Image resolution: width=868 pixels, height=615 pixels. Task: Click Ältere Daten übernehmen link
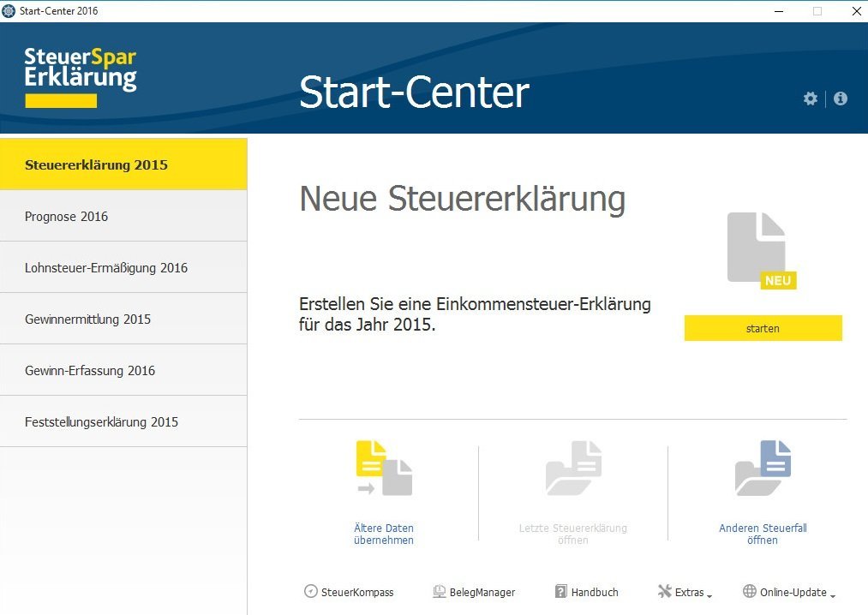point(384,534)
